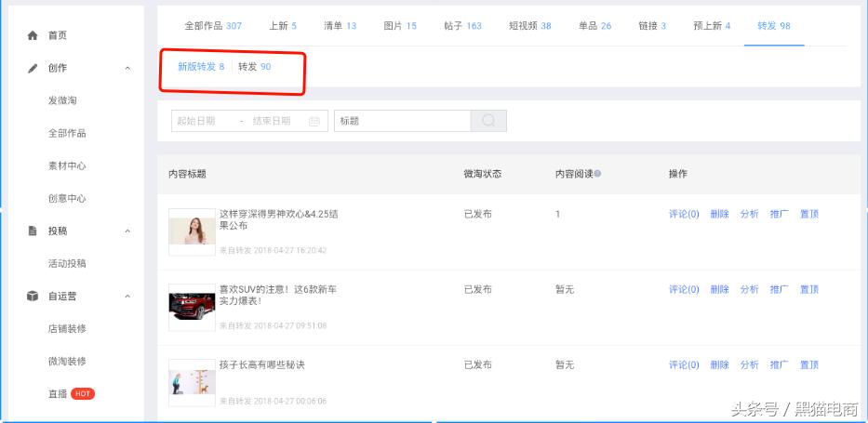This screenshot has height=423, width=868.
Task: Click the 内容标题 column header
Action: [x=187, y=174]
